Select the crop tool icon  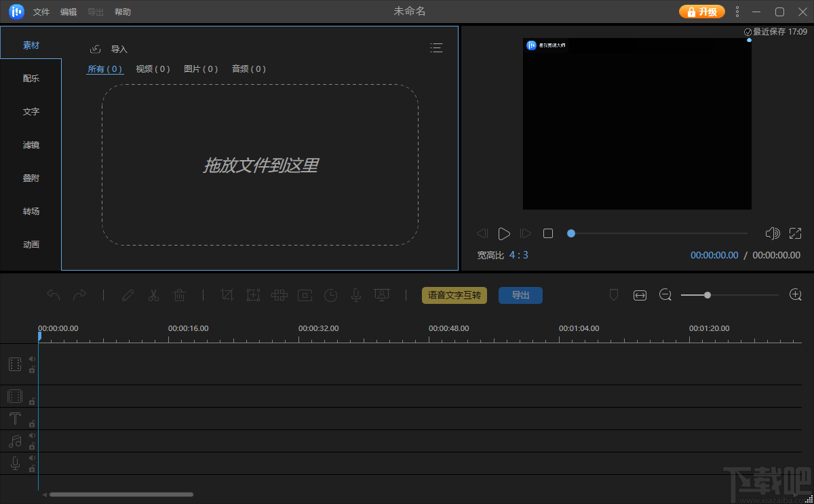(x=227, y=295)
